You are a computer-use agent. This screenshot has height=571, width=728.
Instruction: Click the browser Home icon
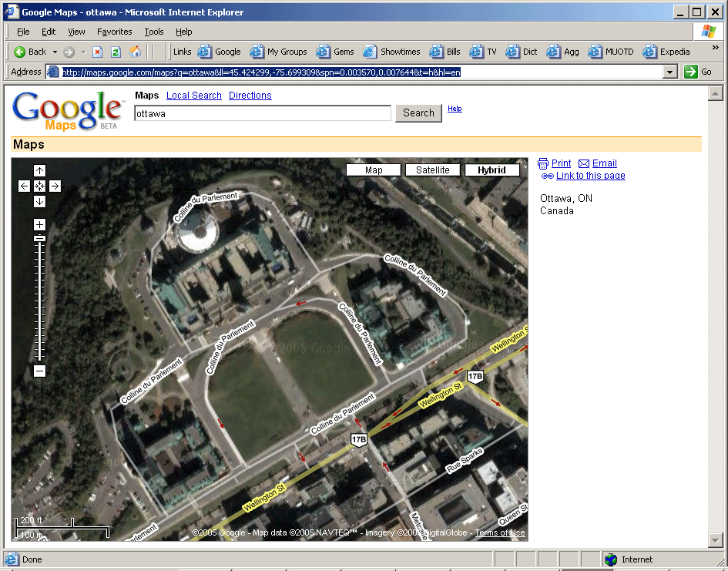[136, 52]
